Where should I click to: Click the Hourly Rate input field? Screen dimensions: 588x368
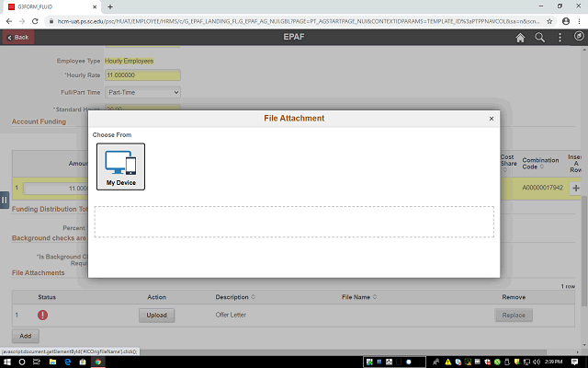tap(142, 75)
